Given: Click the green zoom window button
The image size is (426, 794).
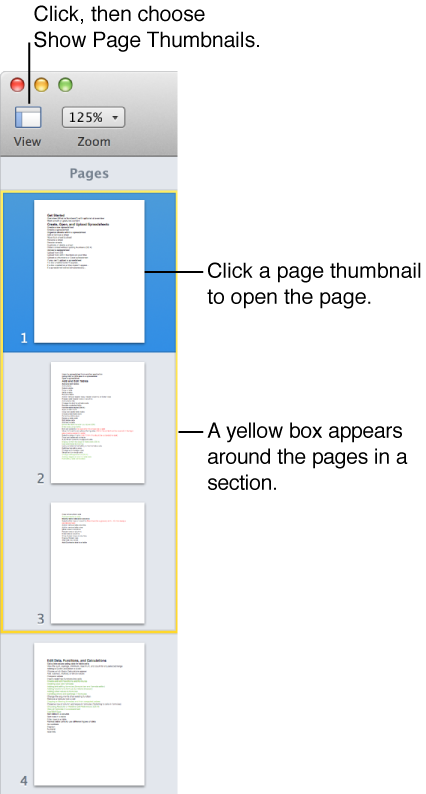Looking at the screenshot, I should (x=65, y=85).
